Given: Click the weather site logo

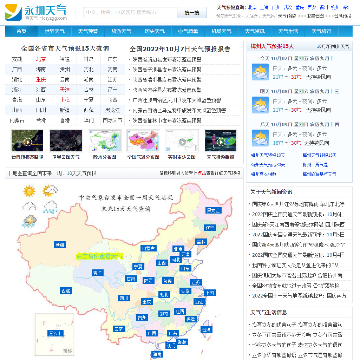Looking at the screenshot, I should click(x=36, y=12).
